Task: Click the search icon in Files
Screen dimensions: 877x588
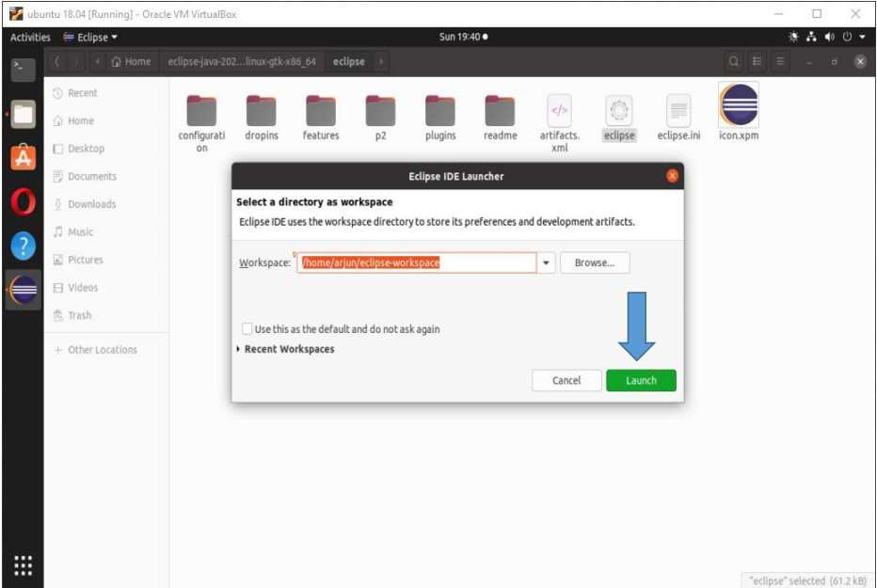Action: coord(734,61)
